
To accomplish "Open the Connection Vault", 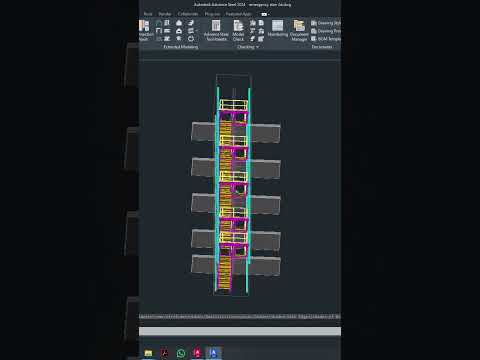I will point(145,30).
